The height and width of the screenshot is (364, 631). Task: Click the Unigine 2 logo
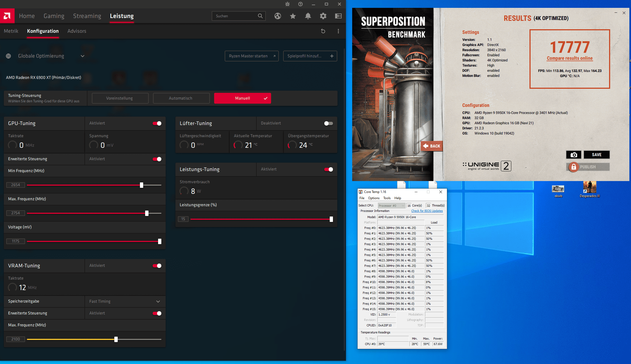pyautogui.click(x=487, y=166)
